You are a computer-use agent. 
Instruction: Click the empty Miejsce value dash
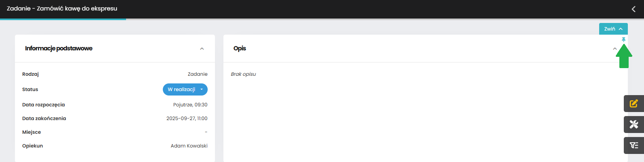click(206, 132)
